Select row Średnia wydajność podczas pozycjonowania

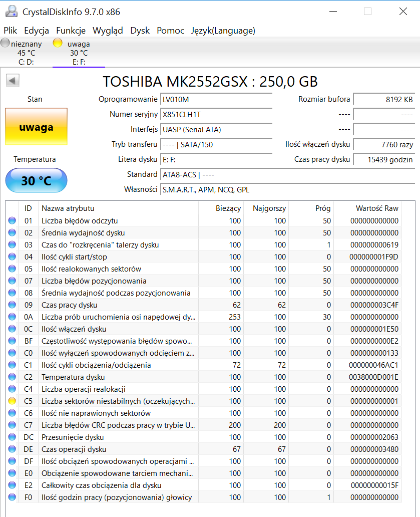[203, 293]
